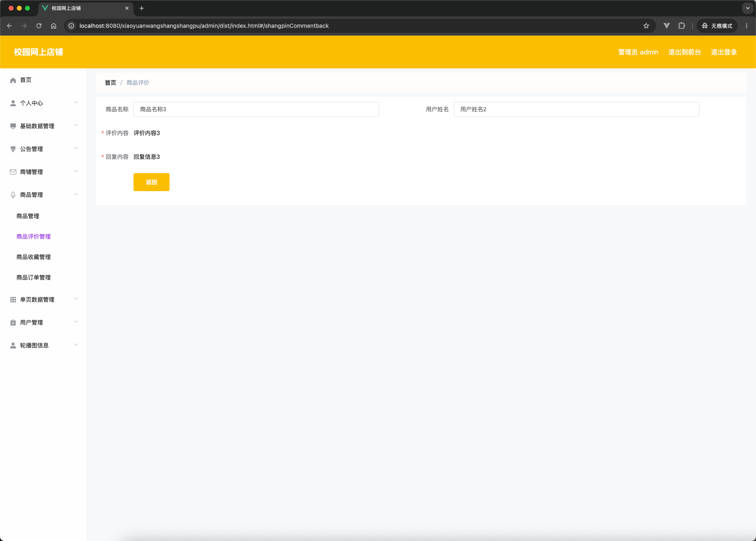Click the microphone icon beside 商品管理
This screenshot has width=756, height=541.
point(13,195)
